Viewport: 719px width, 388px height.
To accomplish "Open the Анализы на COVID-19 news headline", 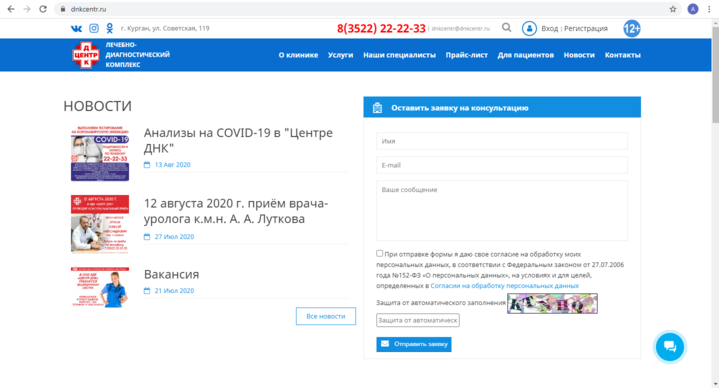I will 238,140.
